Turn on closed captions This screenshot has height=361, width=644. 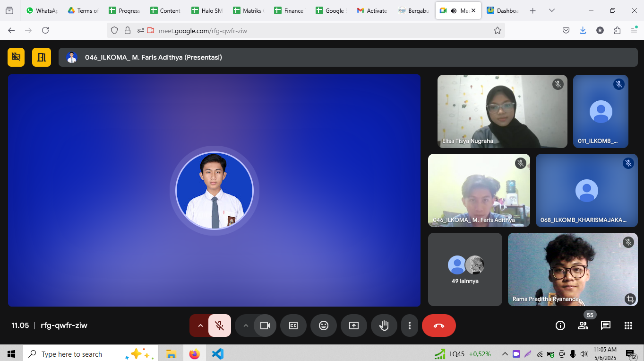[x=293, y=326]
